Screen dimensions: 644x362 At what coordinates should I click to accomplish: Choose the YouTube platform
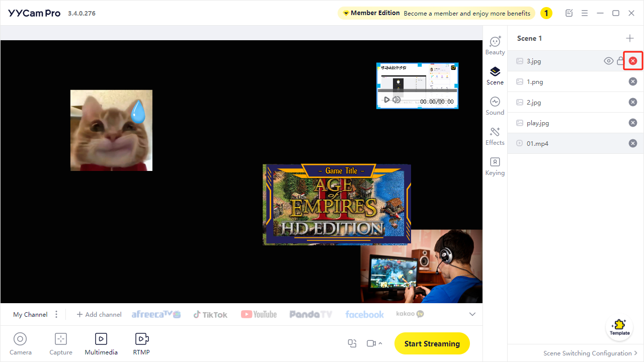(259, 314)
